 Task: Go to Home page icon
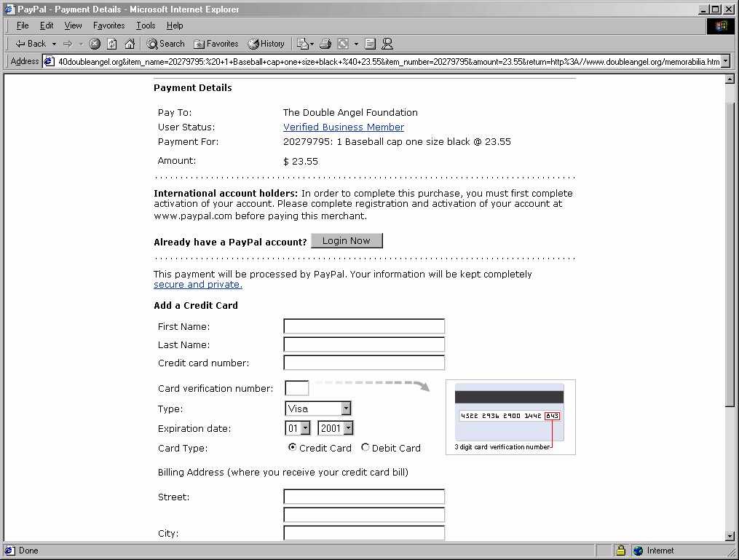tap(130, 44)
